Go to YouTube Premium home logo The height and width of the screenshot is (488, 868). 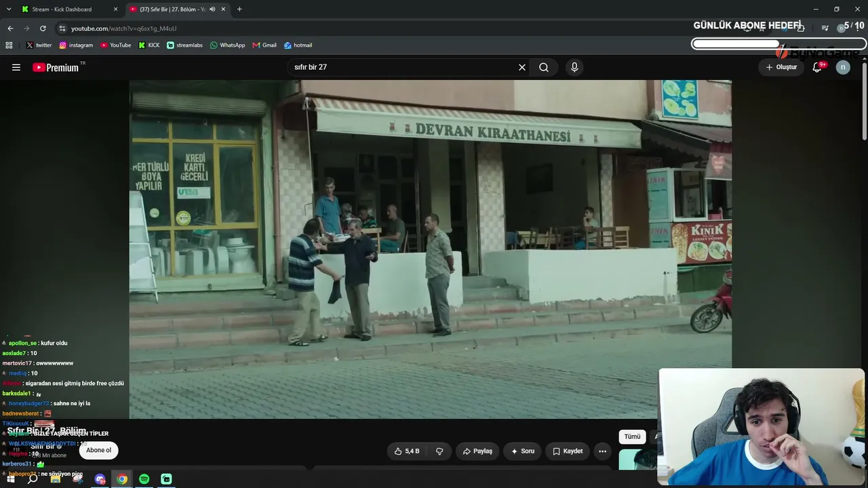(x=56, y=67)
